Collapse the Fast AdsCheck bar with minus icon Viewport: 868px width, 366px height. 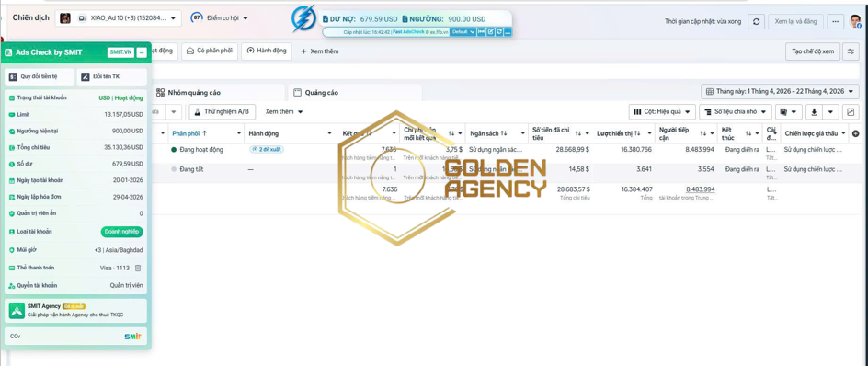click(508, 32)
